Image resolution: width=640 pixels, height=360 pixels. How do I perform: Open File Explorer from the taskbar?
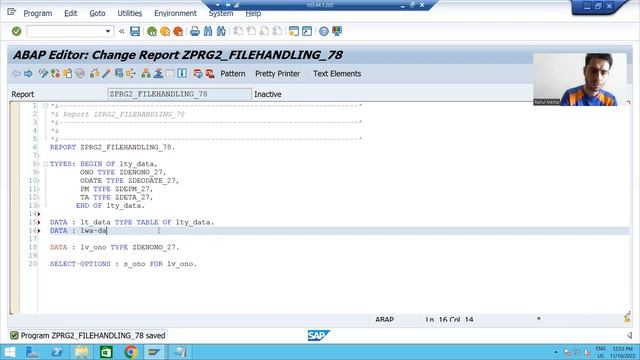click(82, 352)
